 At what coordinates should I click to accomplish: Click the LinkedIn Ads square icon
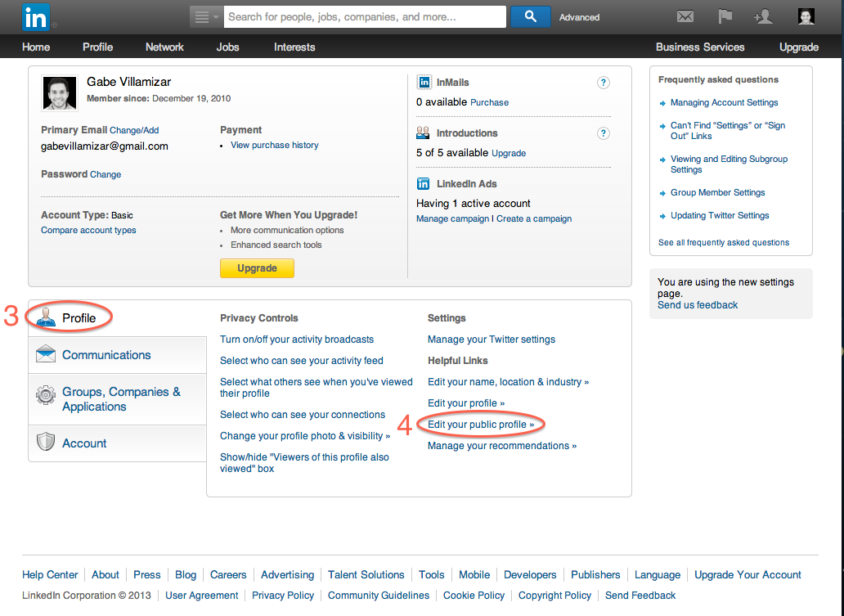(x=424, y=183)
